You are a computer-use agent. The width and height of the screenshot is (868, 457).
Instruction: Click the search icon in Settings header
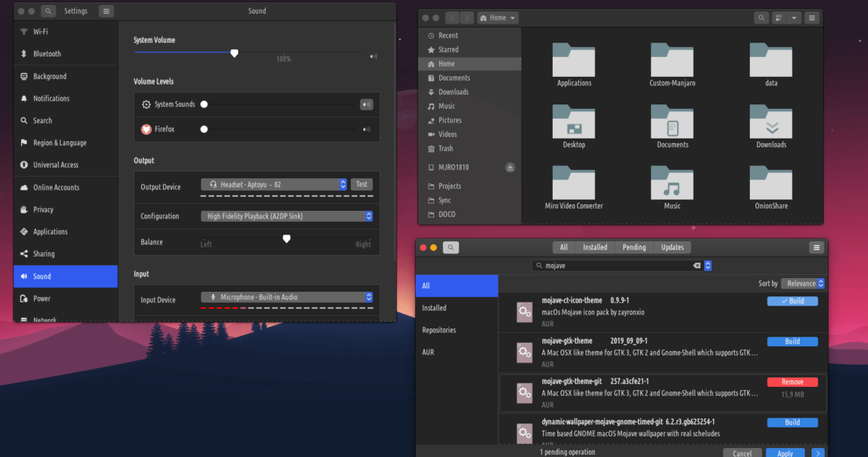(x=48, y=11)
